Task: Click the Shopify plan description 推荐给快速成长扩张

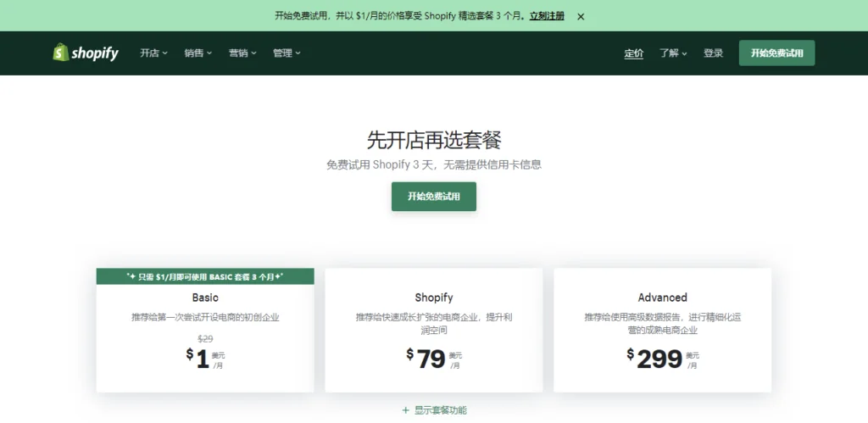Action: [434, 324]
